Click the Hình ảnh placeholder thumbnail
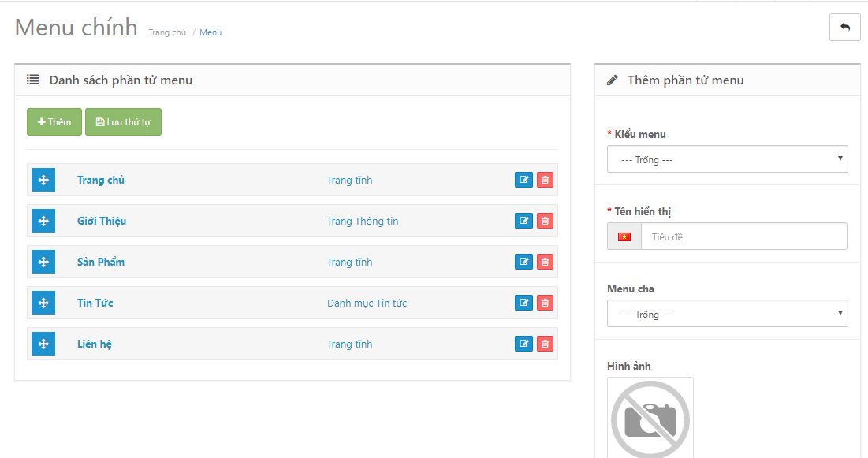 pyautogui.click(x=650, y=418)
